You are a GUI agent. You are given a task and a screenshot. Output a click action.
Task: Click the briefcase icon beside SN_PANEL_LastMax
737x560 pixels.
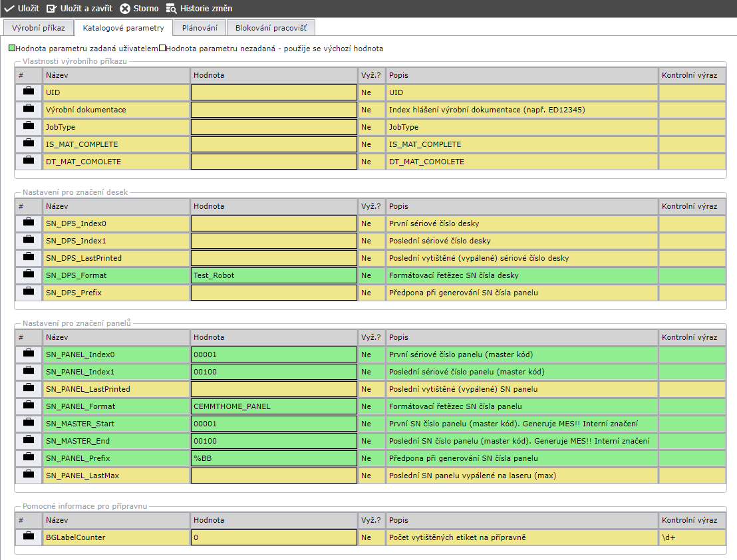(28, 475)
